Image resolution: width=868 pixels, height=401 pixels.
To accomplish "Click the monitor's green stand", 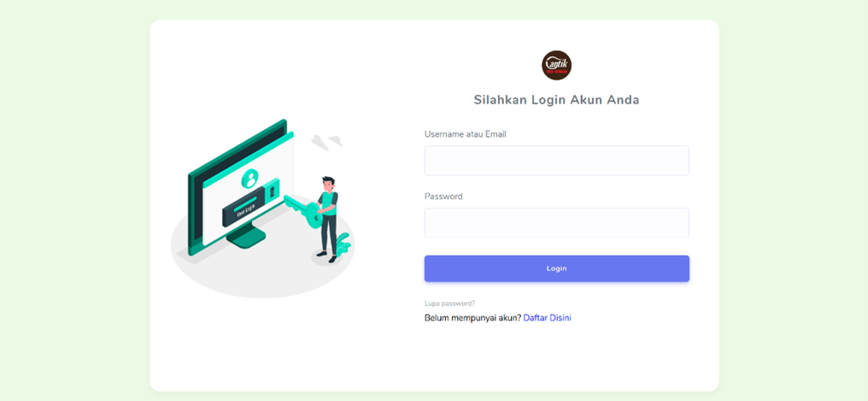I will pyautogui.click(x=246, y=239).
